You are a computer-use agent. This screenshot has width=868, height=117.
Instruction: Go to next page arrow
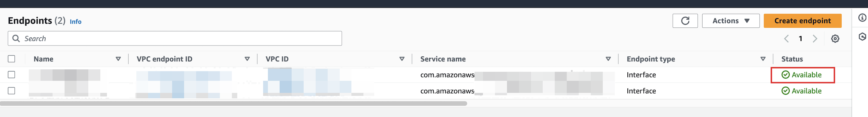pos(815,39)
